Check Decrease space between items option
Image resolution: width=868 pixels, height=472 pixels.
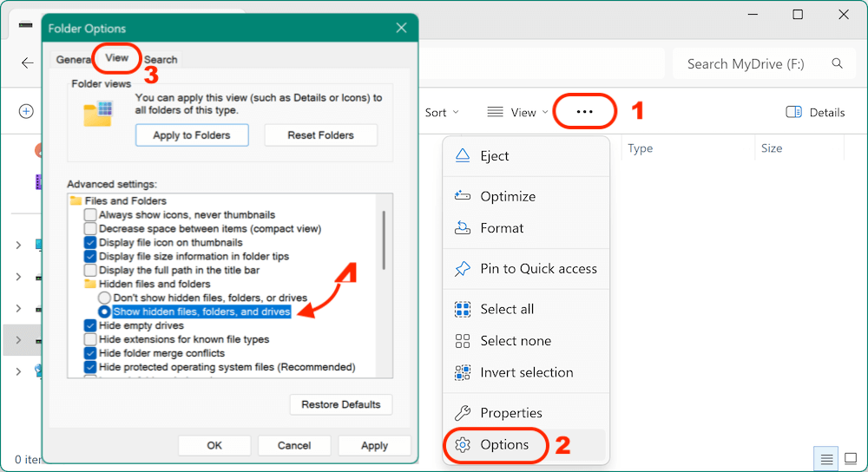90,228
